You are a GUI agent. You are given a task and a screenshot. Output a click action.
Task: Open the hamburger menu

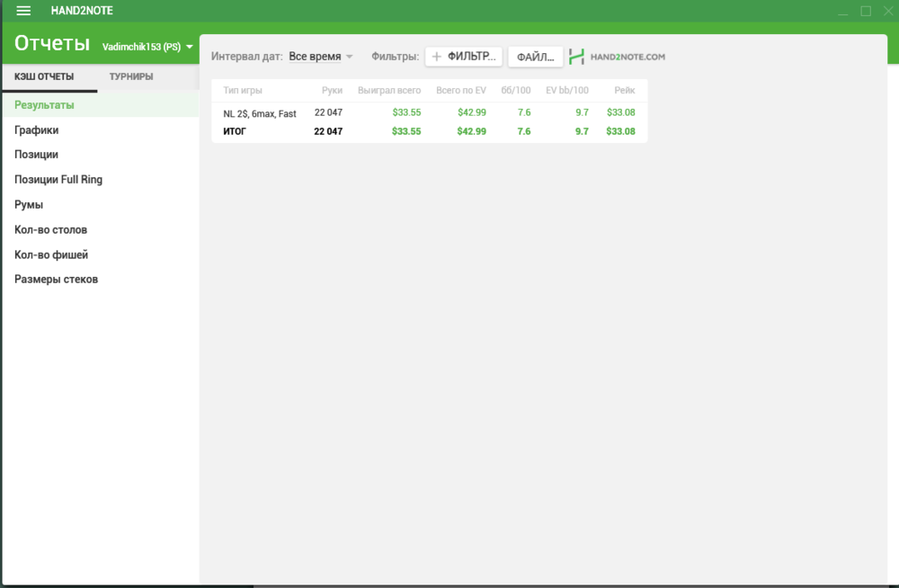pyautogui.click(x=24, y=11)
